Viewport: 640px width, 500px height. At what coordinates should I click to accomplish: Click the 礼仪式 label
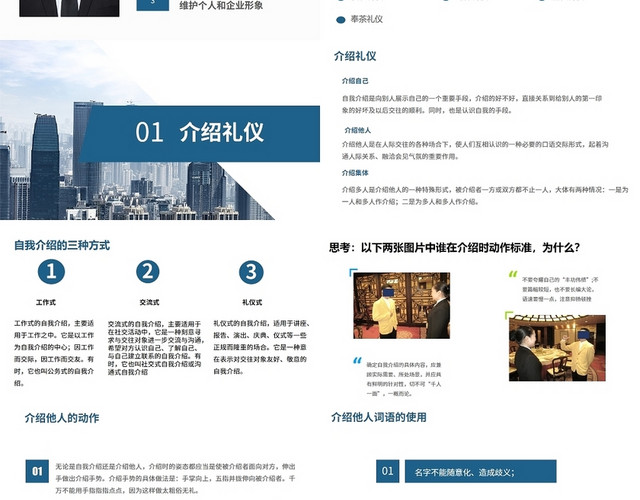coord(252,302)
